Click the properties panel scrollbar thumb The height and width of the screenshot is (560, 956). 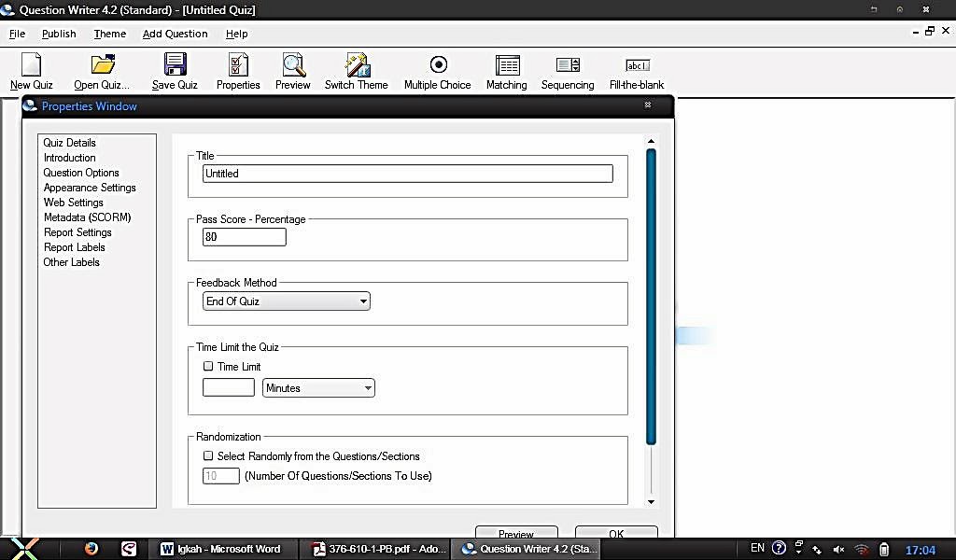click(651, 296)
